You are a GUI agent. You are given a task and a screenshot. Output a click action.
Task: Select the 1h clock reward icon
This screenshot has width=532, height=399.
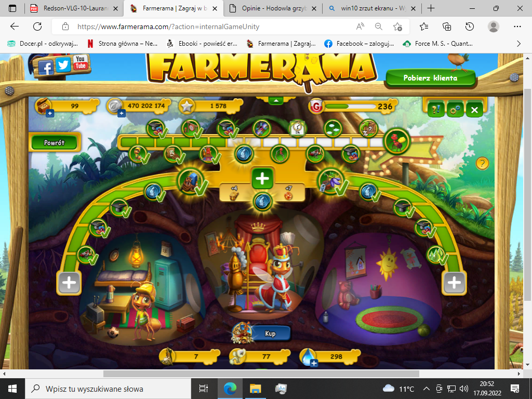click(x=298, y=128)
